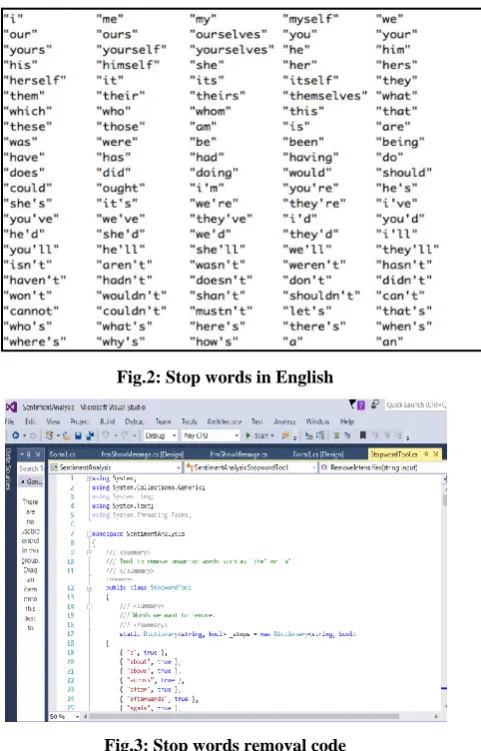The image size is (481, 751).
Task: Open the Team menu
Action: click(163, 421)
